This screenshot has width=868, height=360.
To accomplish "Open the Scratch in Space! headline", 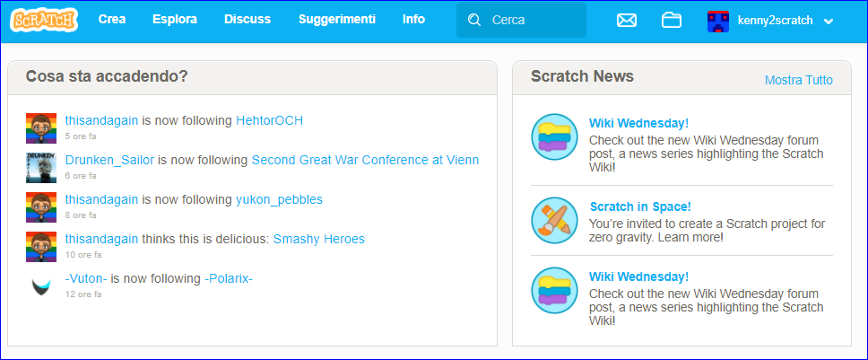I will coord(640,207).
